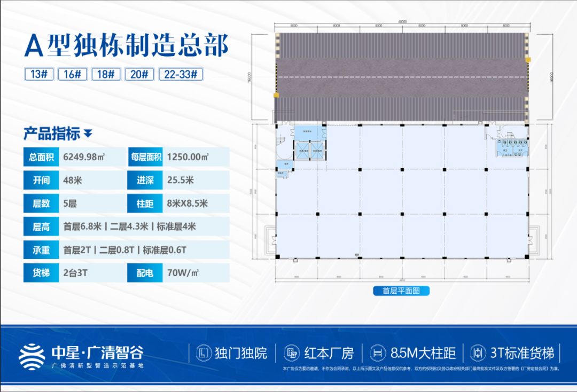Select the 22-33# building tag
Screen dimensions: 577x392
181,74
